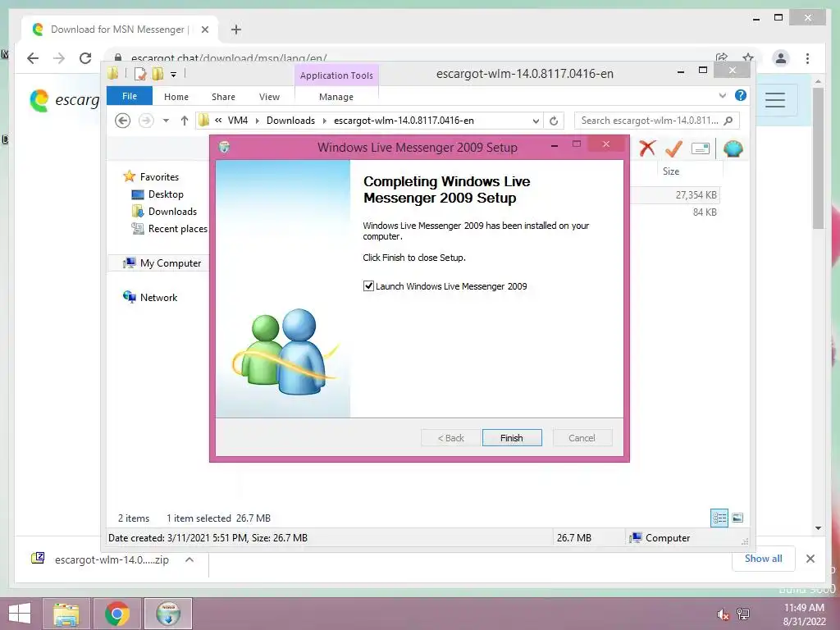Open the Share ribbon tab
Image resolution: width=840 pixels, height=630 pixels.
223,97
